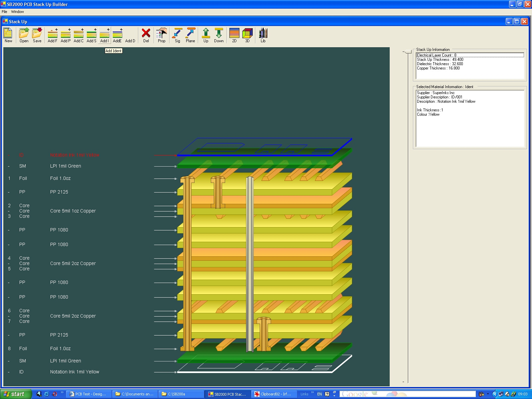Click Internet Explorer quick launch icon
The width and height of the screenshot is (532, 399).
point(47,394)
